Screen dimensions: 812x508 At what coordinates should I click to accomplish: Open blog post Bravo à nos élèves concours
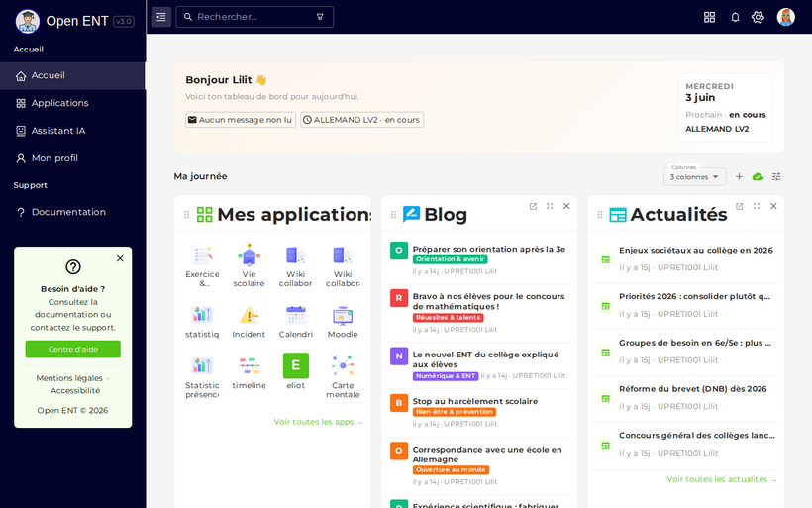pos(488,301)
